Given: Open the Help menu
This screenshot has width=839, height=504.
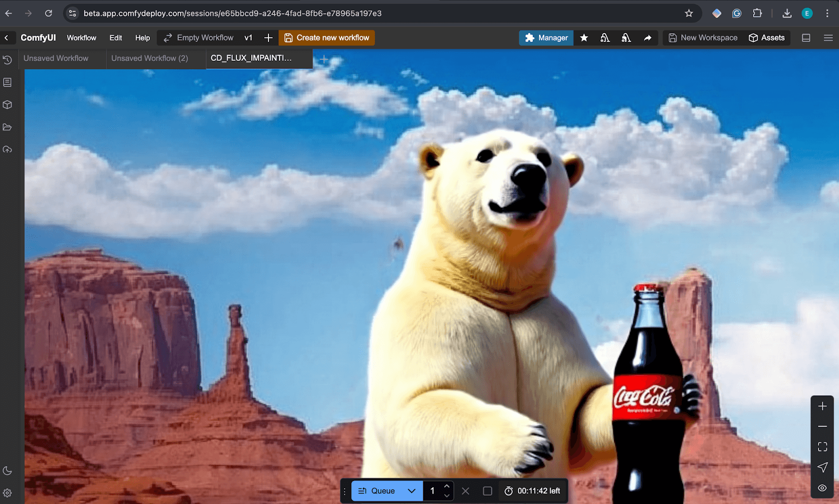Looking at the screenshot, I should click(x=142, y=38).
